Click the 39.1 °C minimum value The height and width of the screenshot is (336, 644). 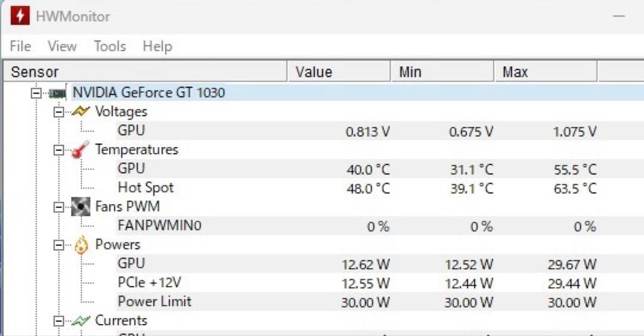pyautogui.click(x=472, y=189)
